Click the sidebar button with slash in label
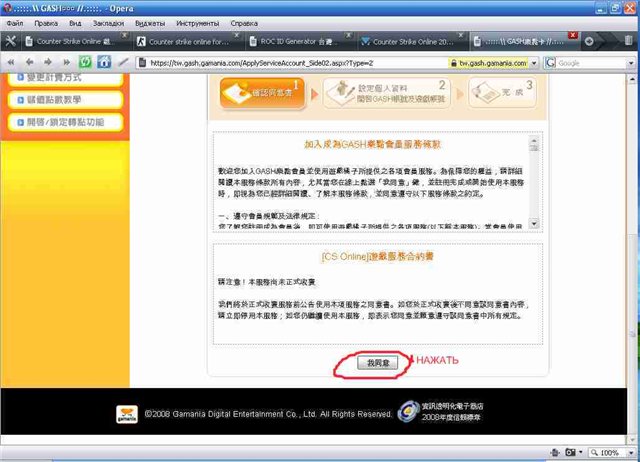Viewport: 640px width, 462px height. pos(65,122)
